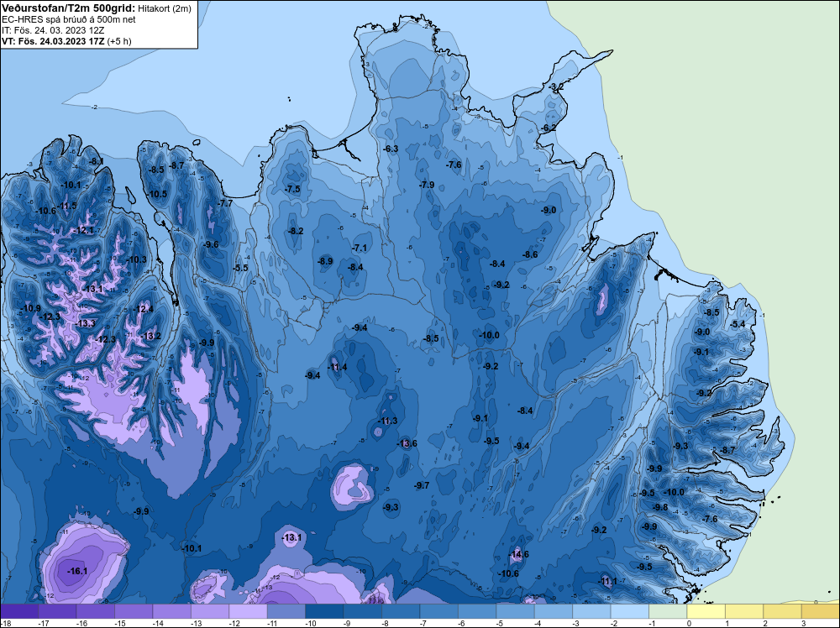The width and height of the screenshot is (840, 628).
Task: Pick the light violet legend swatch at -12
Action: 248,611
